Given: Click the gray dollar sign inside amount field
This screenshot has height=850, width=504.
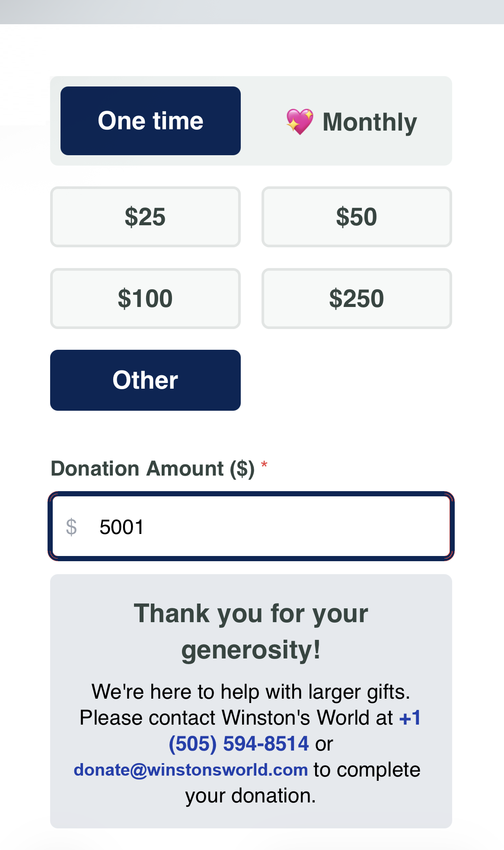Looking at the screenshot, I should (x=71, y=527).
